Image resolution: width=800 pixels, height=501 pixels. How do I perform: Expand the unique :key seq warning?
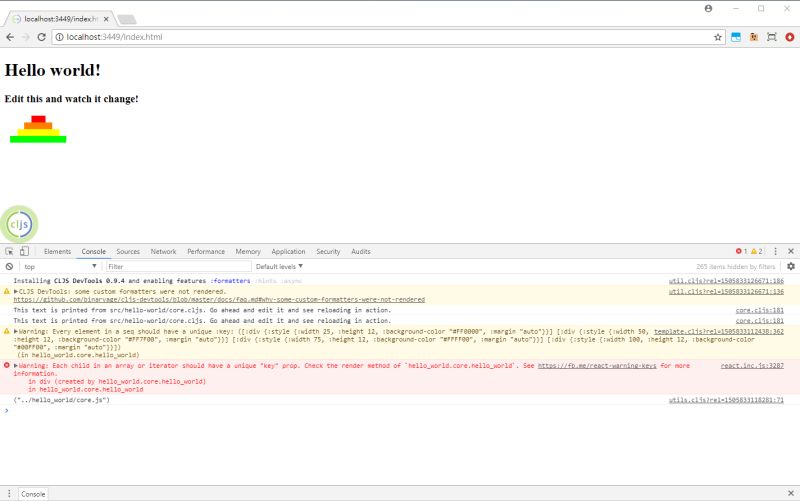point(16,331)
